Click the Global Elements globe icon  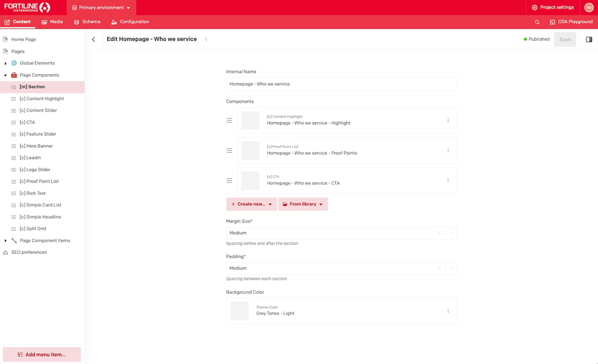coord(14,63)
